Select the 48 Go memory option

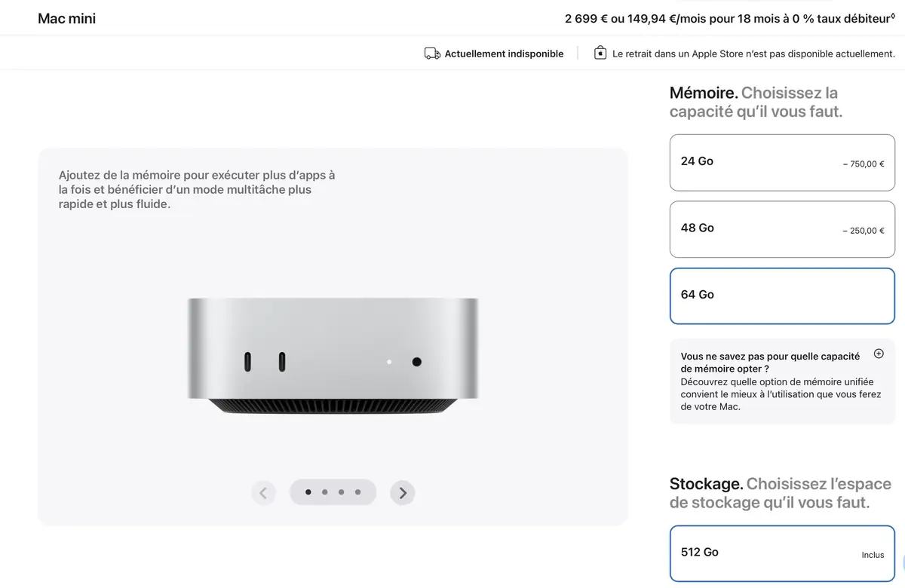[781, 229]
